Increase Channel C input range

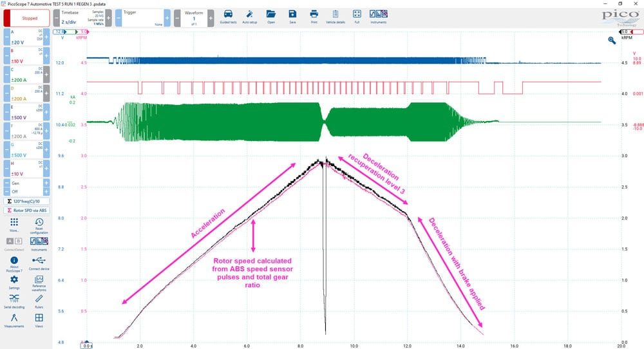tap(46, 75)
